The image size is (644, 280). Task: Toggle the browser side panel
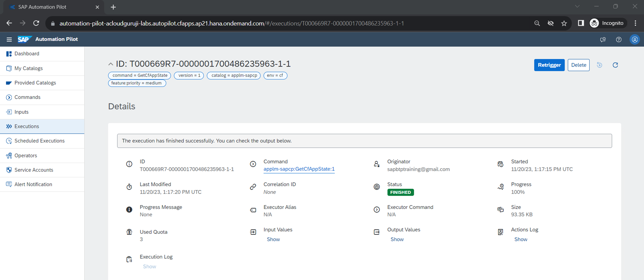(581, 23)
